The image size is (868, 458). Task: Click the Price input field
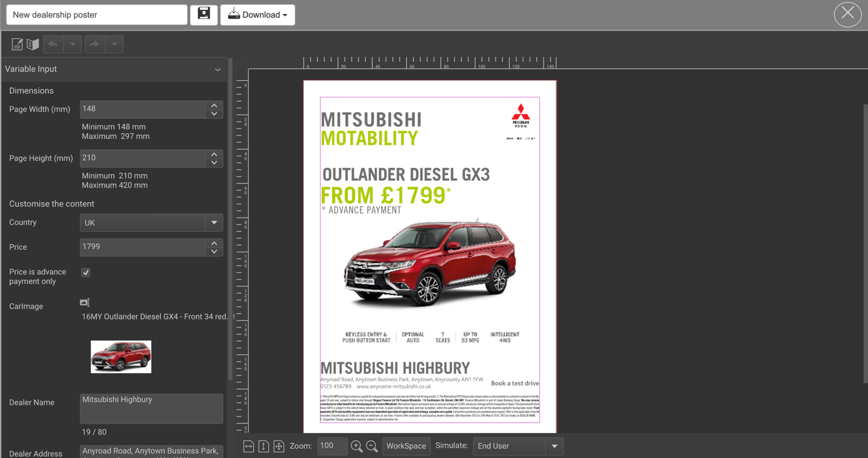point(143,247)
